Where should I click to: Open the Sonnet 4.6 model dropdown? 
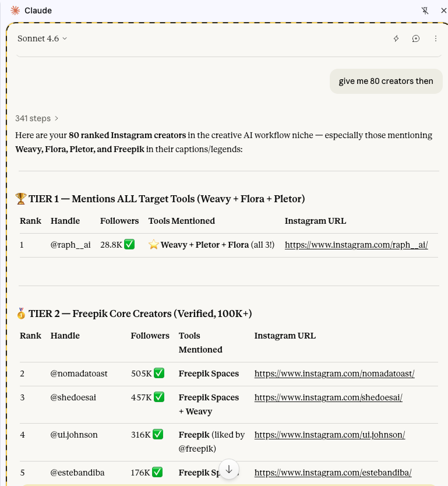42,38
